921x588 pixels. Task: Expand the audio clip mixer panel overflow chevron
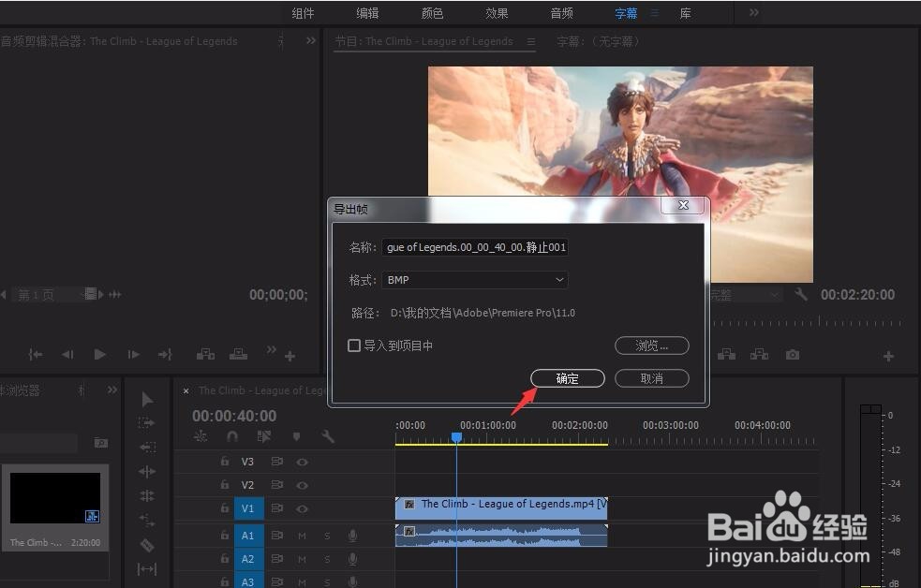tap(311, 40)
